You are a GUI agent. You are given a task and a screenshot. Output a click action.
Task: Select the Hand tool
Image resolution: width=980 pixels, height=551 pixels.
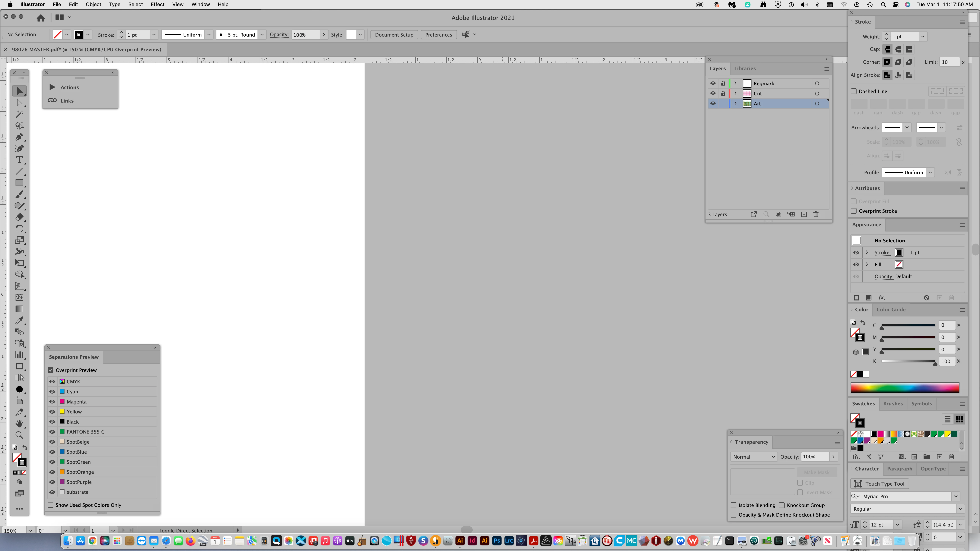tap(19, 424)
